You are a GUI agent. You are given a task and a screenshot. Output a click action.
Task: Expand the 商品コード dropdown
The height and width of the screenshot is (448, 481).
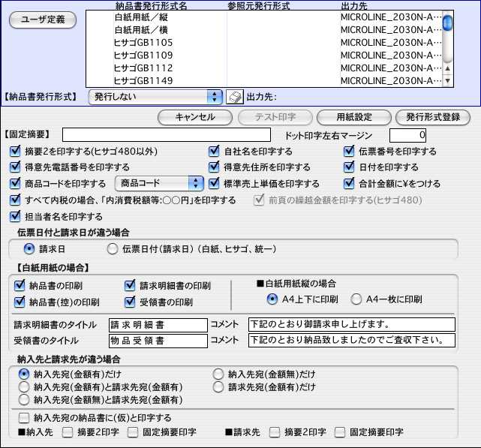159,183
